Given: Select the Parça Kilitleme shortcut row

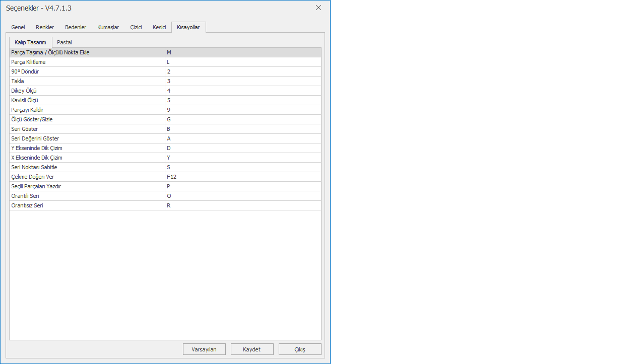Looking at the screenshot, I should point(87,62).
